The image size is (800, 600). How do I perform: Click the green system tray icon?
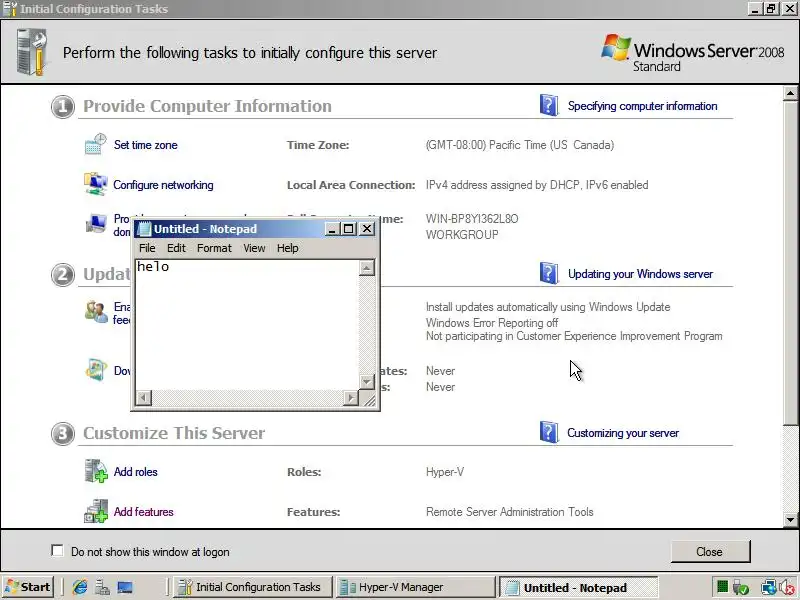click(x=722, y=587)
